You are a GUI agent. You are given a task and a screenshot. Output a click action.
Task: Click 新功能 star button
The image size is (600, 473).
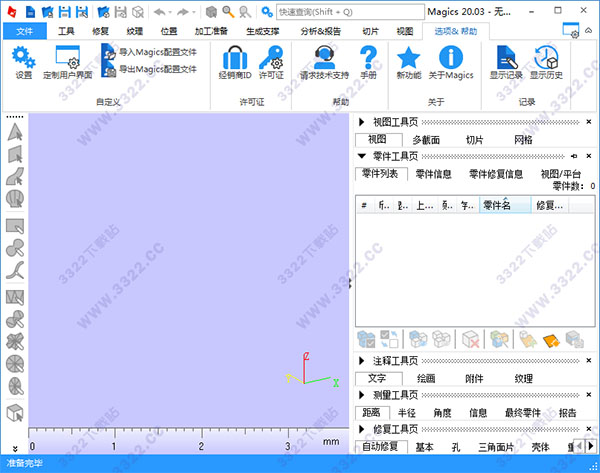click(409, 63)
